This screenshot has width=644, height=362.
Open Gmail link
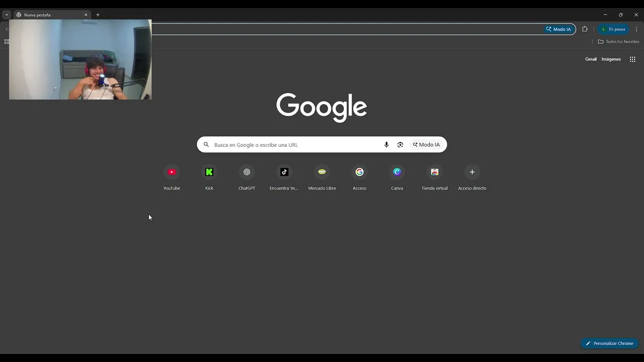pyautogui.click(x=591, y=59)
